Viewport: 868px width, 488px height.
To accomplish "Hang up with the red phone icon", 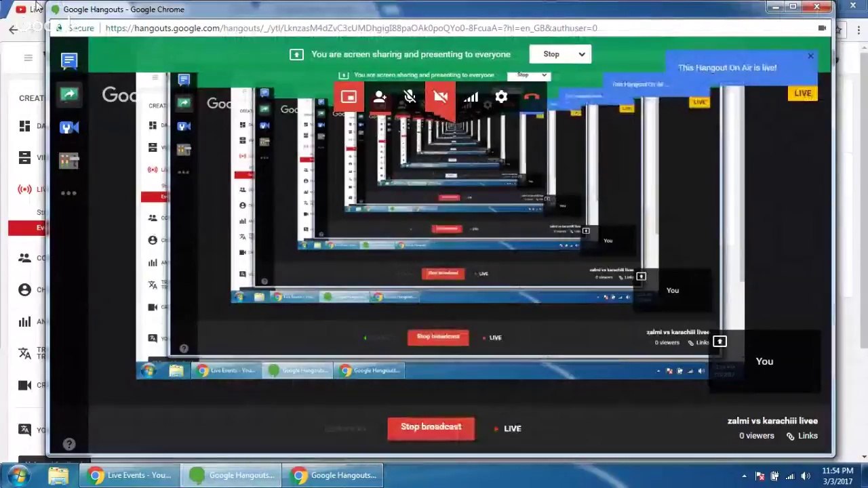I will (x=532, y=97).
